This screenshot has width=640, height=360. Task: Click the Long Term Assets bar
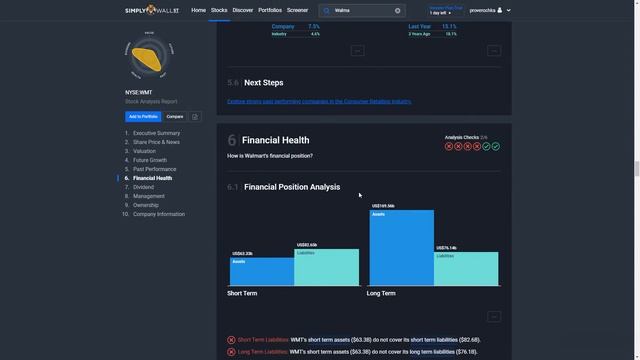click(402, 248)
